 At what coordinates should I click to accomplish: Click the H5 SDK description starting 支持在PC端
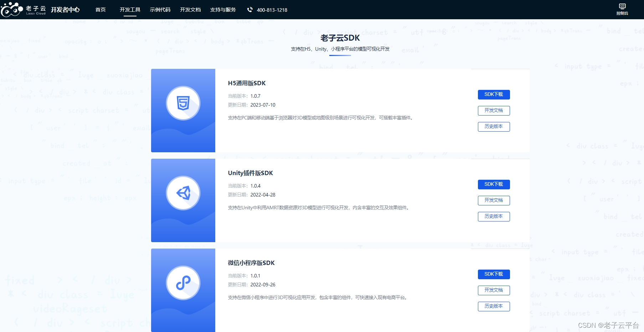[321, 118]
